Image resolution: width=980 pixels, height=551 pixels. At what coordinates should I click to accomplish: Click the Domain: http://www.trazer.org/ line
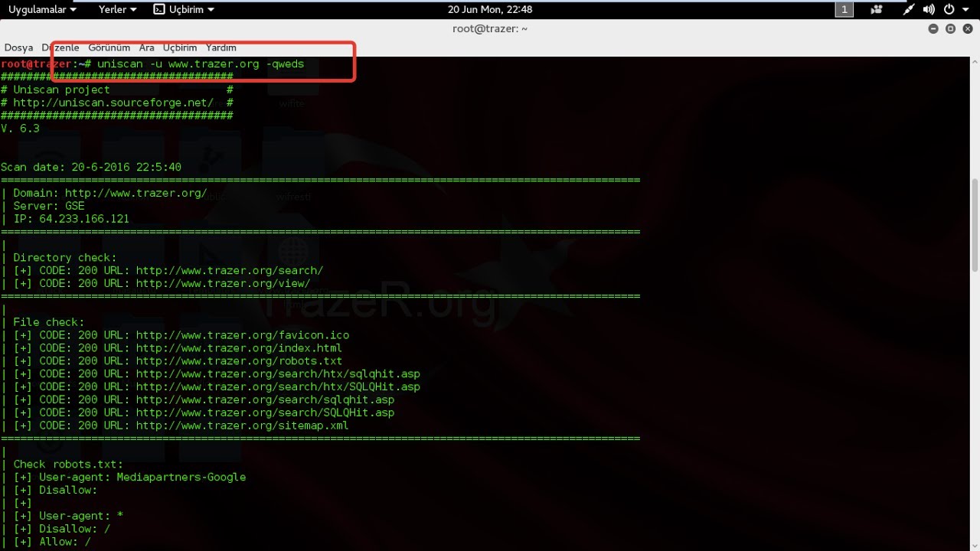point(104,193)
